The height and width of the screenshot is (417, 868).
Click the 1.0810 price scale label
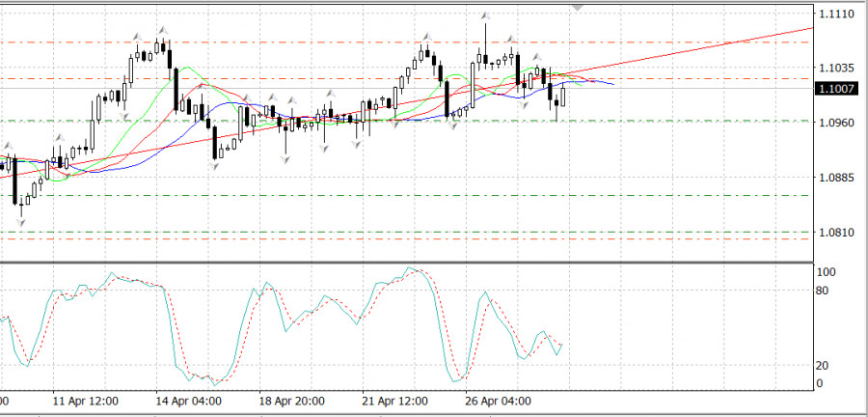pos(833,233)
